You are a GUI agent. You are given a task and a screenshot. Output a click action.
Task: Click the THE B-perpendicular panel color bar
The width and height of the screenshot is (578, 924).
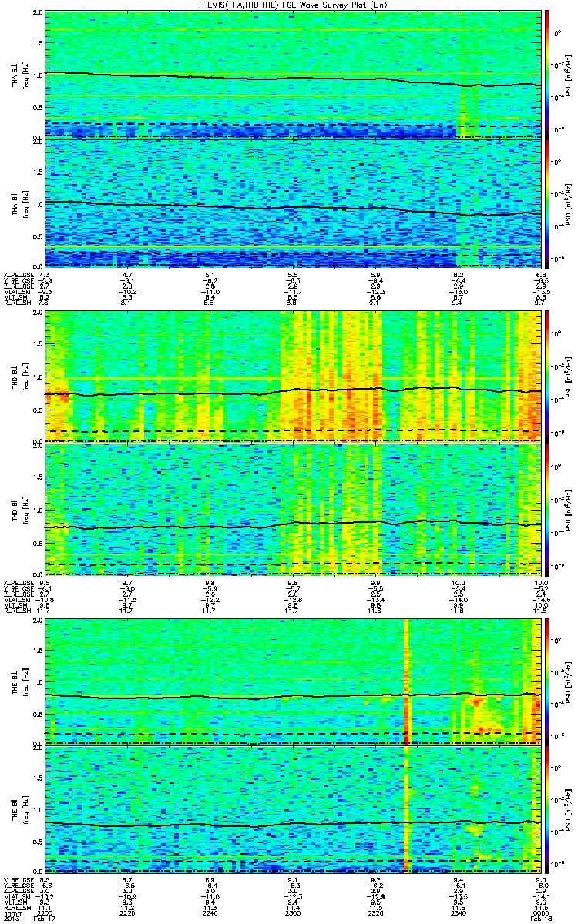click(547, 681)
